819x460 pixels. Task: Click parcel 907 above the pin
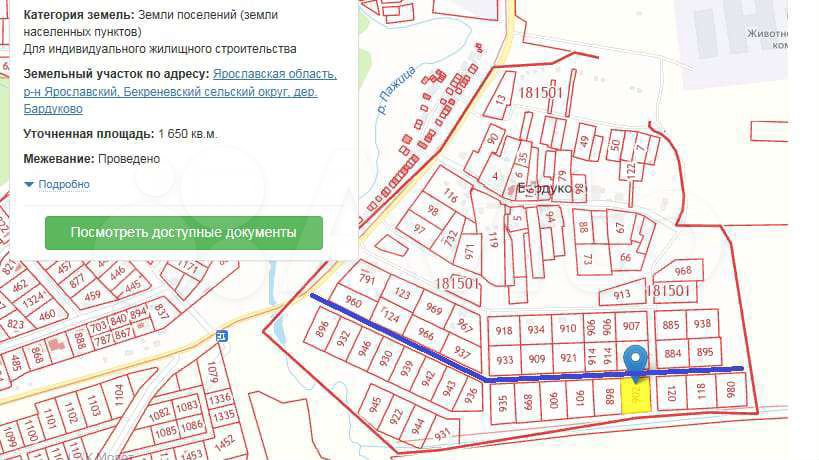click(630, 326)
